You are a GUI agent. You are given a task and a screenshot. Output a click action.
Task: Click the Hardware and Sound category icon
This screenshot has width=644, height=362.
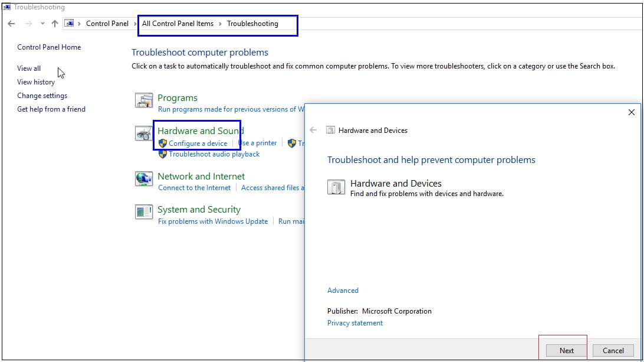(x=144, y=135)
